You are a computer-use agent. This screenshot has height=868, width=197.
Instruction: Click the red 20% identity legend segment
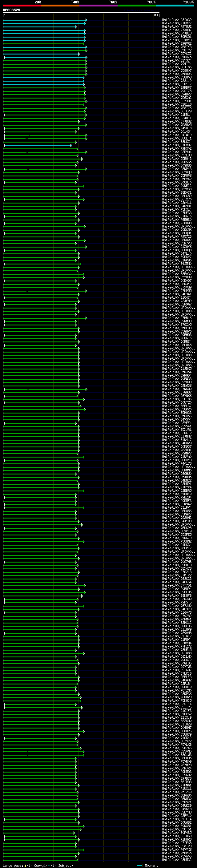[x=22, y=6]
